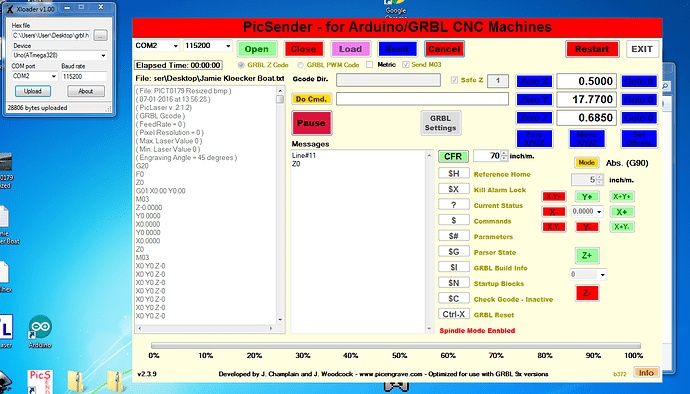
Task: Click the $ Commands button
Action: 454,220
